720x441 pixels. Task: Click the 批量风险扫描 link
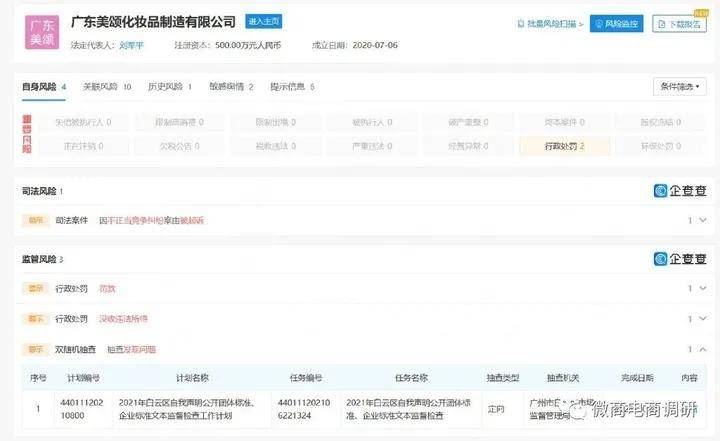click(550, 24)
